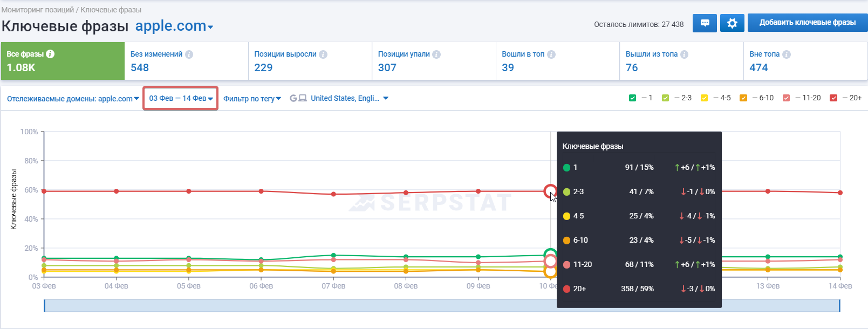Click the Google desktop search engine icon
The width and height of the screenshot is (868, 329).
[x=298, y=98]
